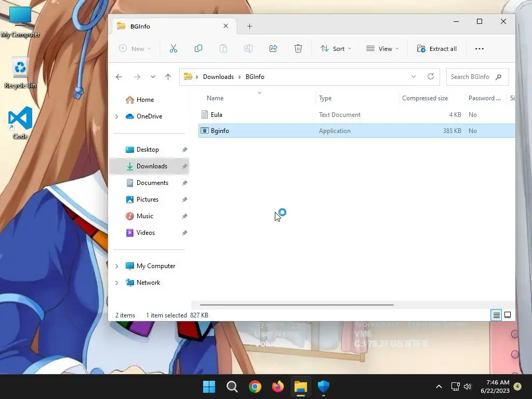
Task: Click the Rename icon in toolbar
Action: point(248,48)
